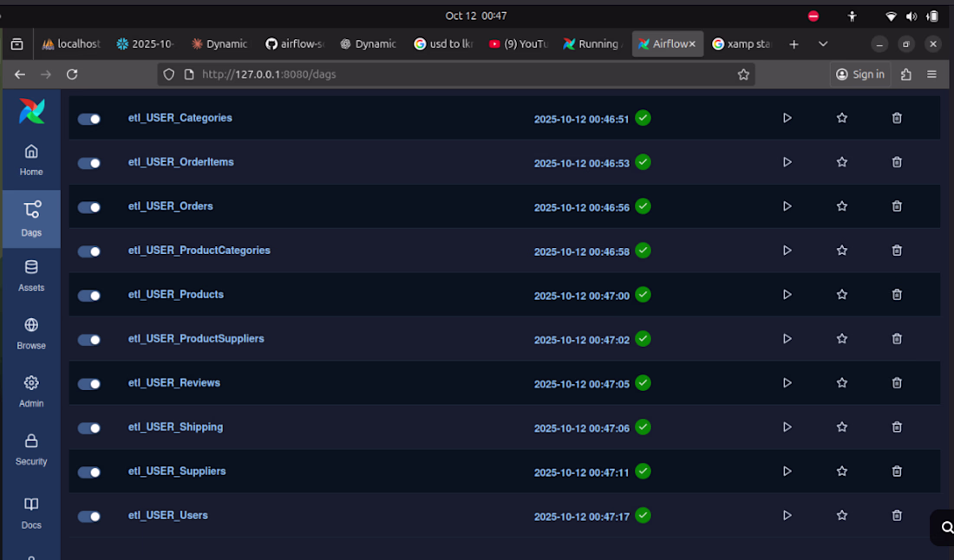Bookmark this page with the star
Image resolution: width=954 pixels, height=560 pixels.
[743, 75]
